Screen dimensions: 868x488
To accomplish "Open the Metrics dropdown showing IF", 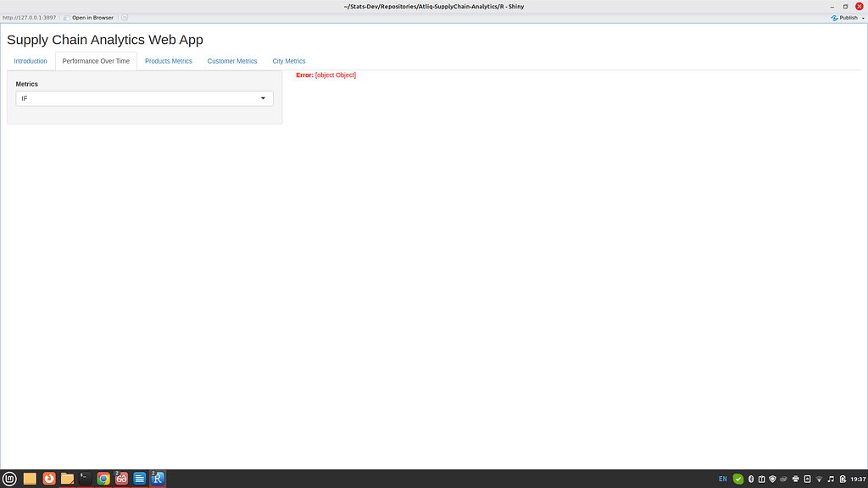I will pyautogui.click(x=144, y=98).
